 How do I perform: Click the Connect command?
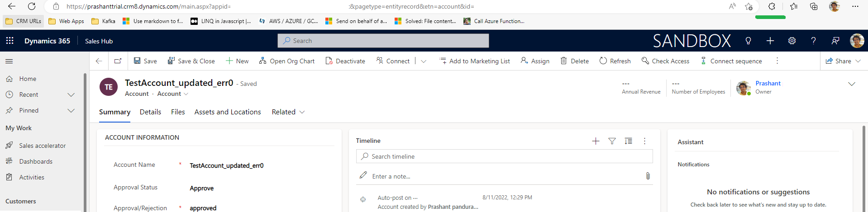click(x=393, y=61)
